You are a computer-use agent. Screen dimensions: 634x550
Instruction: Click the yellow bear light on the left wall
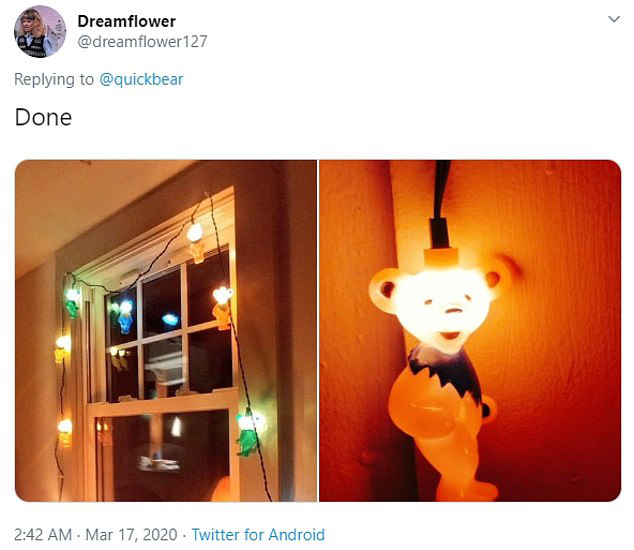click(x=61, y=350)
